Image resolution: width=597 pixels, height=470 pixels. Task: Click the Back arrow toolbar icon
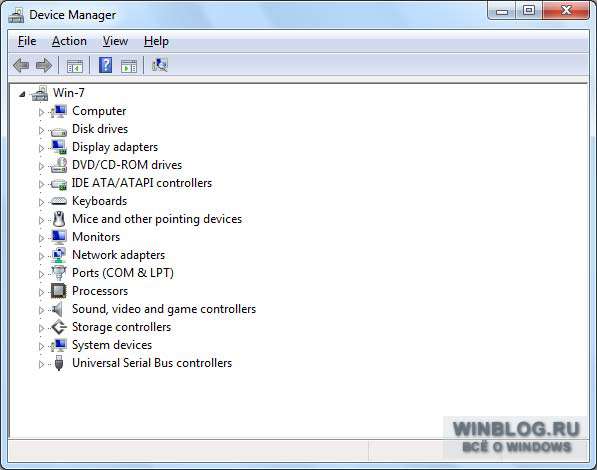coord(21,66)
